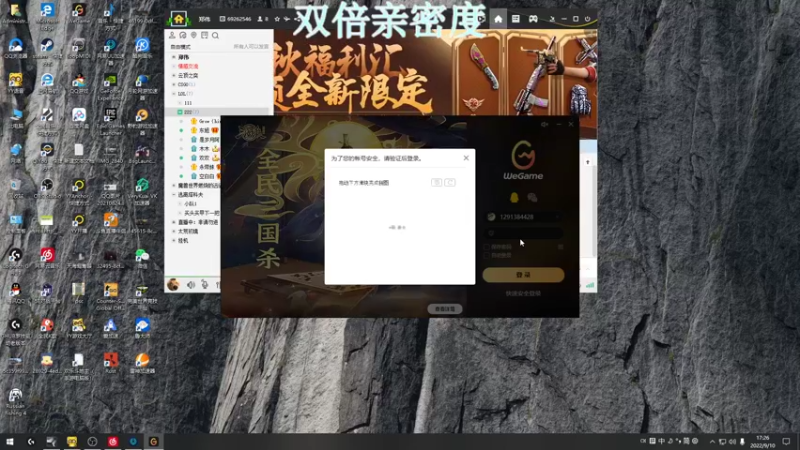This screenshot has width=800, height=450.
Task: Select user 东能 in the channel list
Action: click(x=205, y=131)
